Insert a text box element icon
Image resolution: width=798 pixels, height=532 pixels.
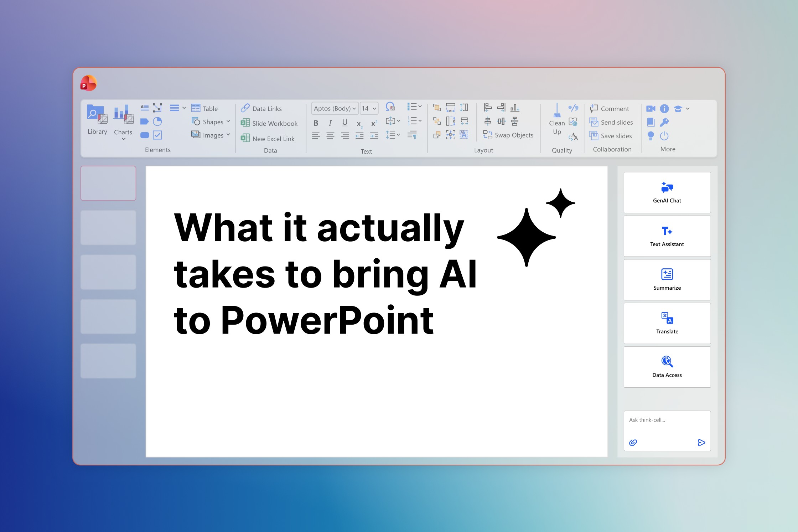145,108
